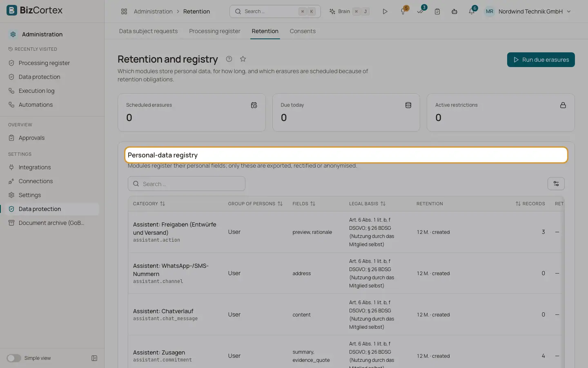Viewport: 588px width, 368px height.
Task: Sort by Category column
Action: click(149, 204)
